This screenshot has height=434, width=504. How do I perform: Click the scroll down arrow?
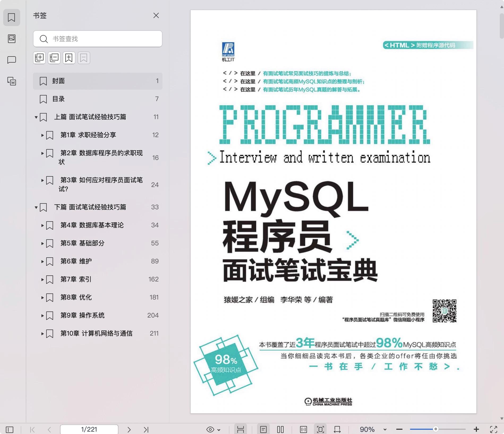point(502,419)
